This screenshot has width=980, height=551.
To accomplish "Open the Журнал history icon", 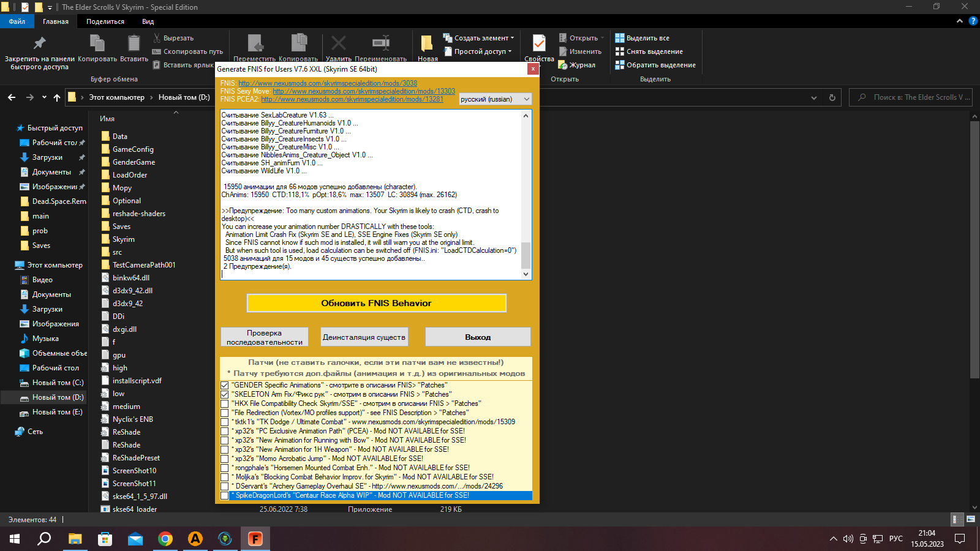I will 563,65.
